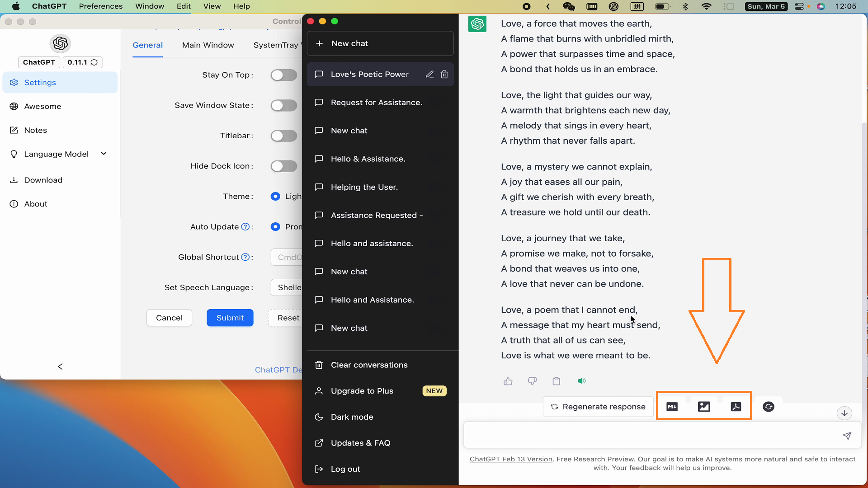Export conversation as Markdown icon
The image size is (868, 488).
coord(672,407)
